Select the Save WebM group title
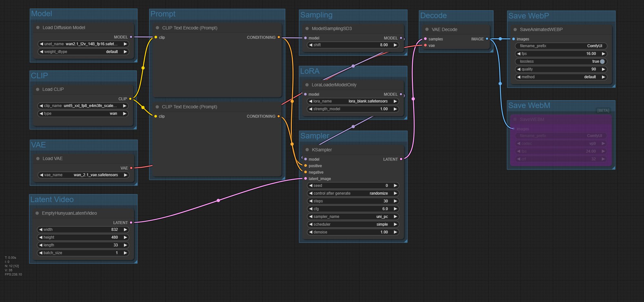644x302 pixels. (x=529, y=105)
